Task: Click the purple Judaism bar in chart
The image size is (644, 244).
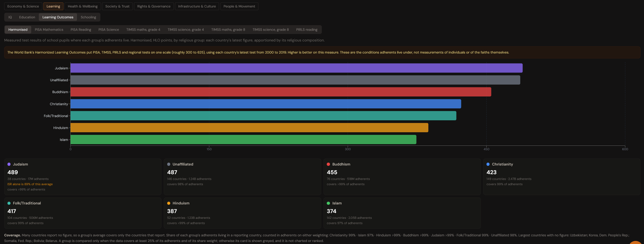Action: tap(296, 68)
